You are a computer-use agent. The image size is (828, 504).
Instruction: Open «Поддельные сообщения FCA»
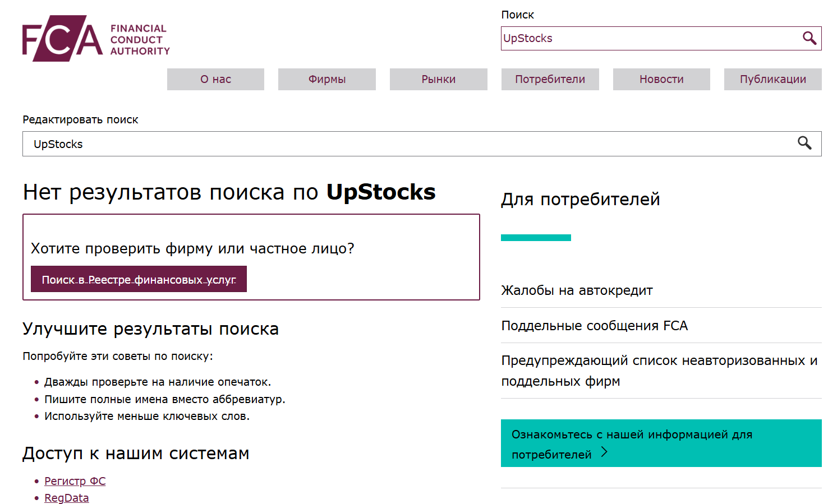594,325
